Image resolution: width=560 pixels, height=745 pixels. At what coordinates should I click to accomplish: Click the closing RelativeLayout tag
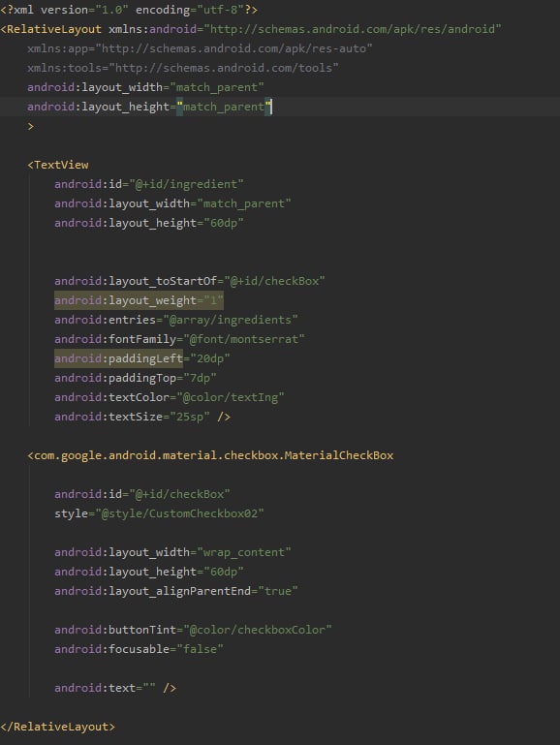pos(57,727)
